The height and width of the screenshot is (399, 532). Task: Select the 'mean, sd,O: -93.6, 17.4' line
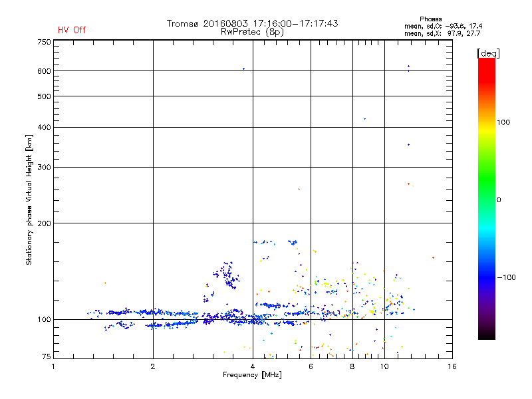tap(443, 26)
